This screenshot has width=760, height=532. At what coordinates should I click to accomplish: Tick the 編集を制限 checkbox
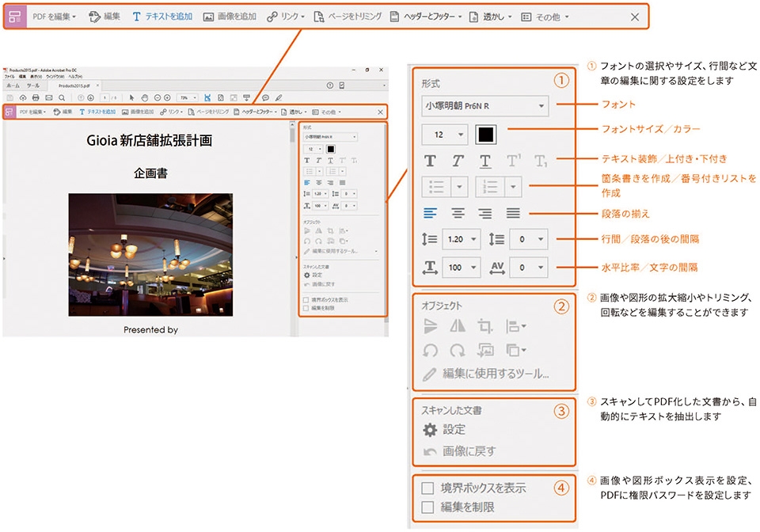coord(427,507)
